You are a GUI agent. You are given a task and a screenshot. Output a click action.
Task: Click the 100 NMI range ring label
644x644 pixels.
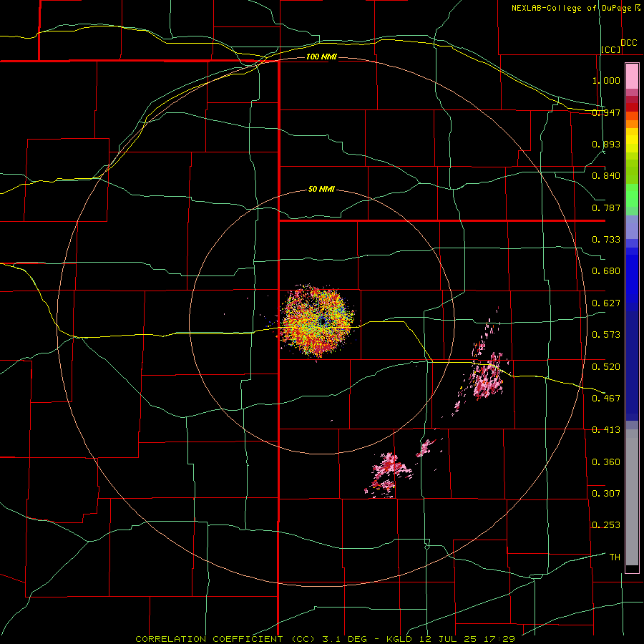coord(321,57)
